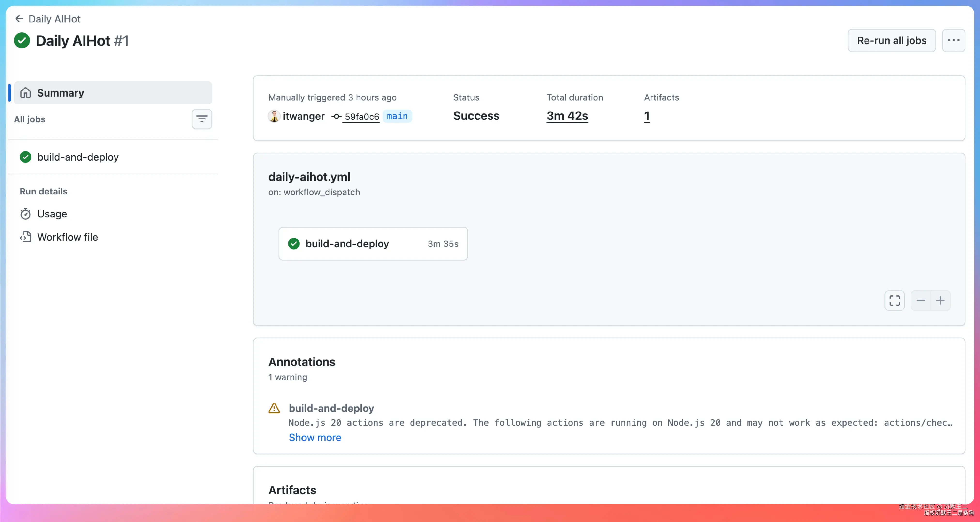Click the main branch label
Image resolution: width=980 pixels, height=522 pixels.
coord(397,116)
